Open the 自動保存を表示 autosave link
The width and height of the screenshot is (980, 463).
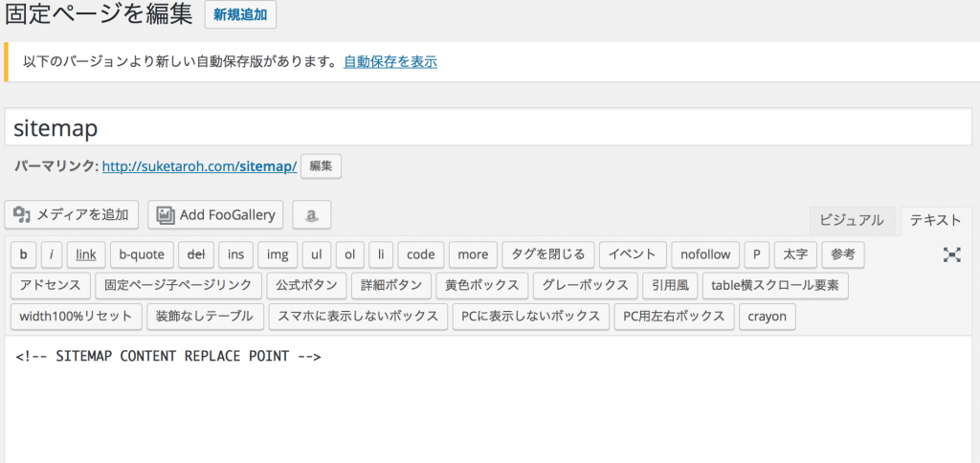(x=390, y=61)
